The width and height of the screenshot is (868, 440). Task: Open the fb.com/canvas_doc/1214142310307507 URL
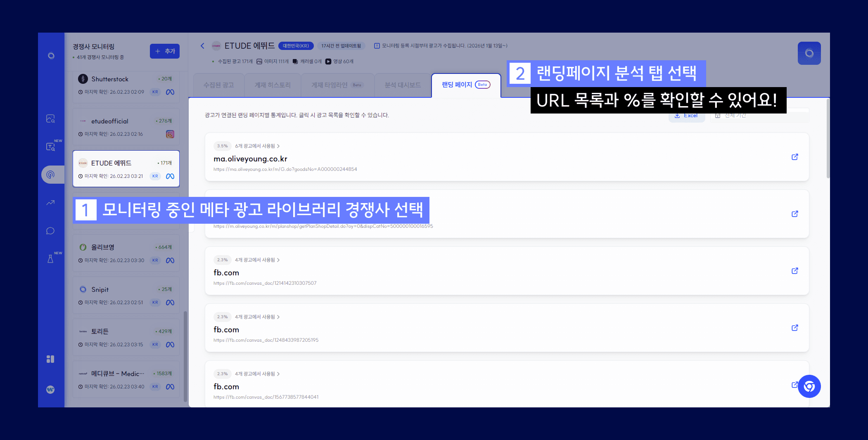265,283
